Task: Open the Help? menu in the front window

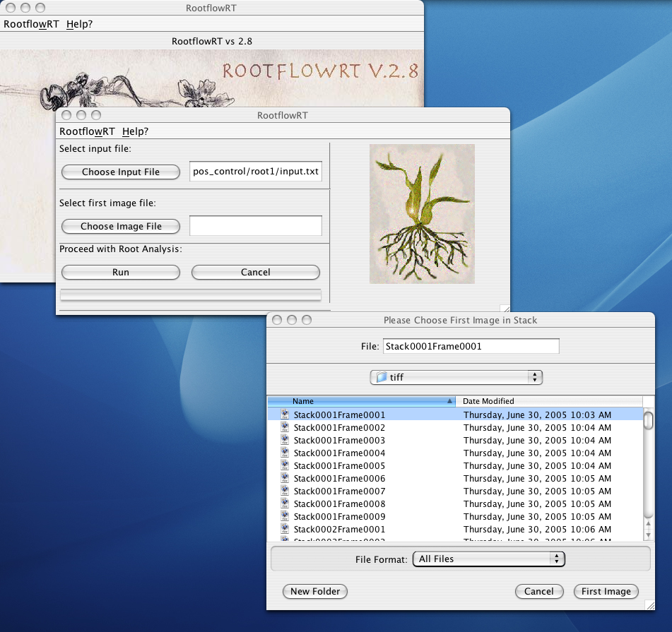Action: pyautogui.click(x=135, y=131)
